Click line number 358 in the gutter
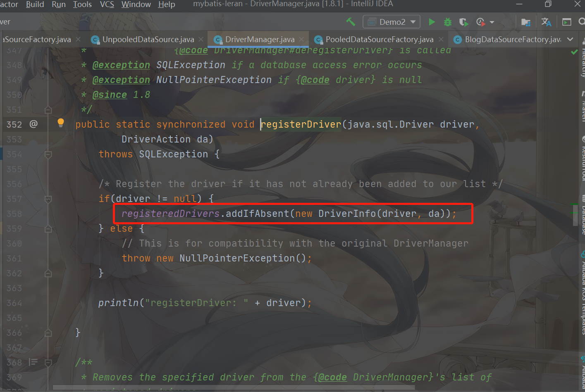The image size is (585, 392). click(14, 214)
